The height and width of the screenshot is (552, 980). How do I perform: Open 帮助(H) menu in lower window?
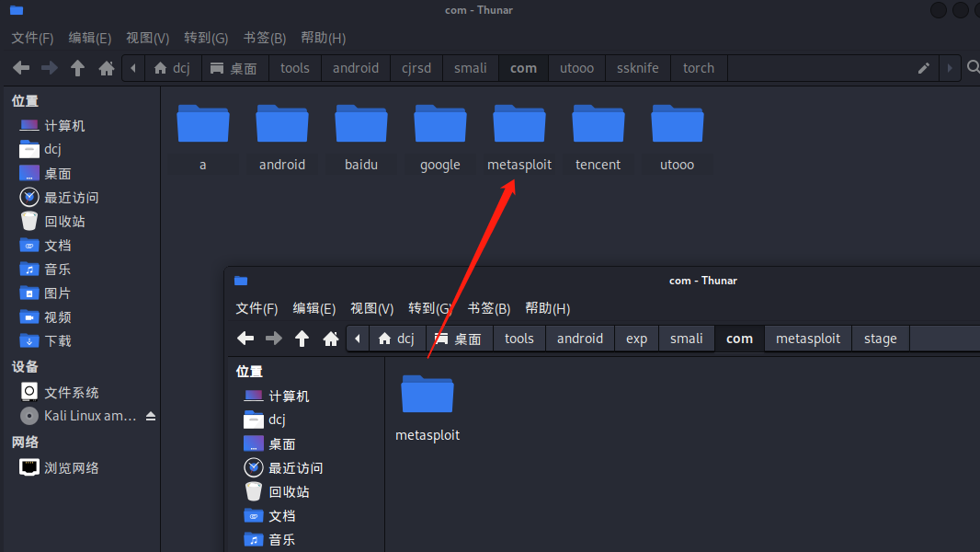(548, 309)
